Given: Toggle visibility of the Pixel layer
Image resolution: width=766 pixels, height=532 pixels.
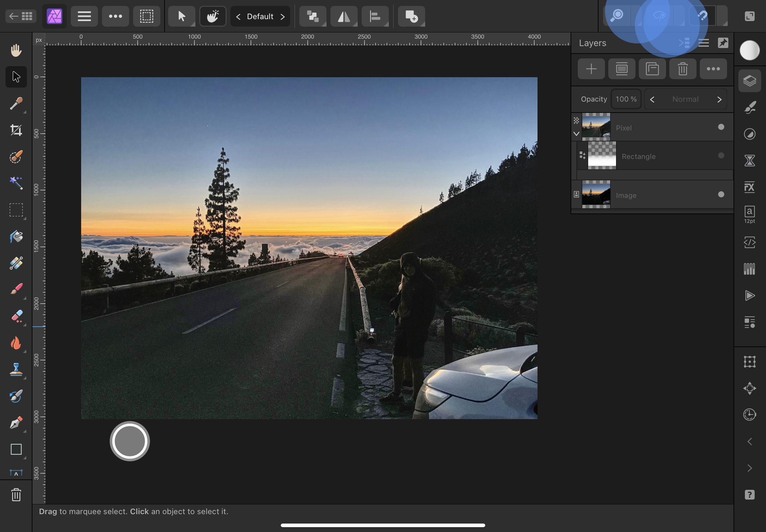Looking at the screenshot, I should [x=721, y=127].
